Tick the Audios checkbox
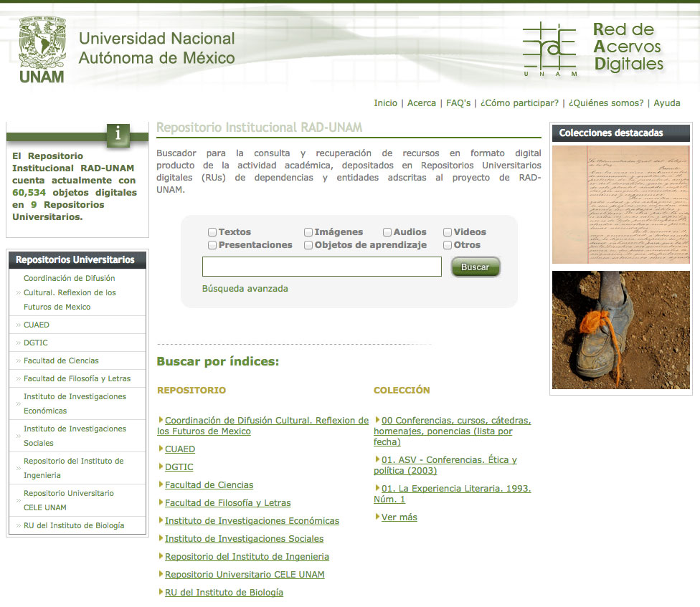The width and height of the screenshot is (700, 607). (387, 232)
